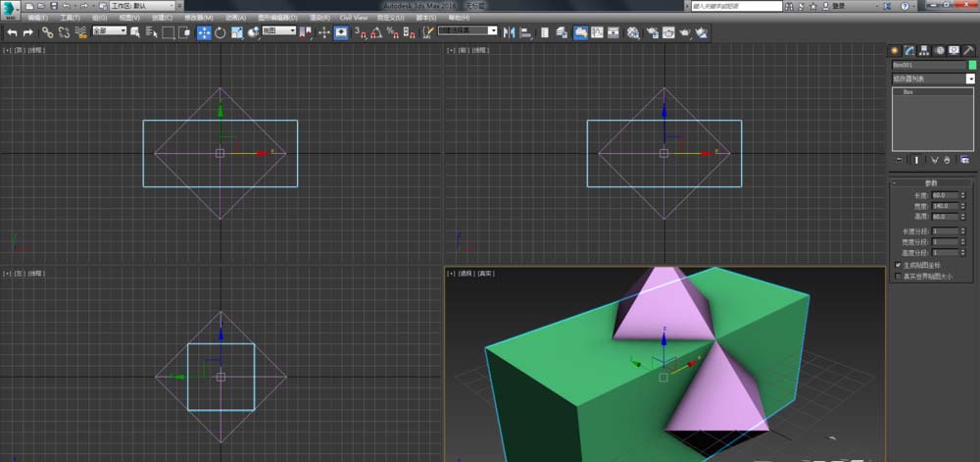The height and width of the screenshot is (462, 980).
Task: Select the Select and Move tool
Action: click(x=204, y=32)
